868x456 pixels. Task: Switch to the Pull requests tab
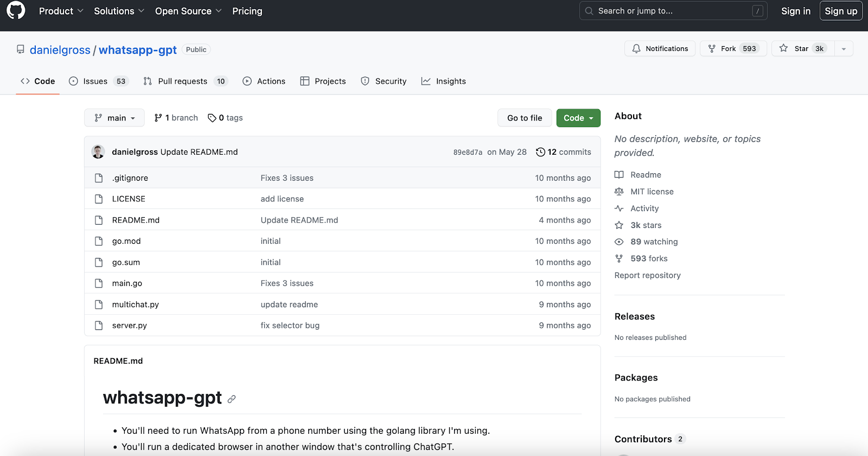[186, 81]
